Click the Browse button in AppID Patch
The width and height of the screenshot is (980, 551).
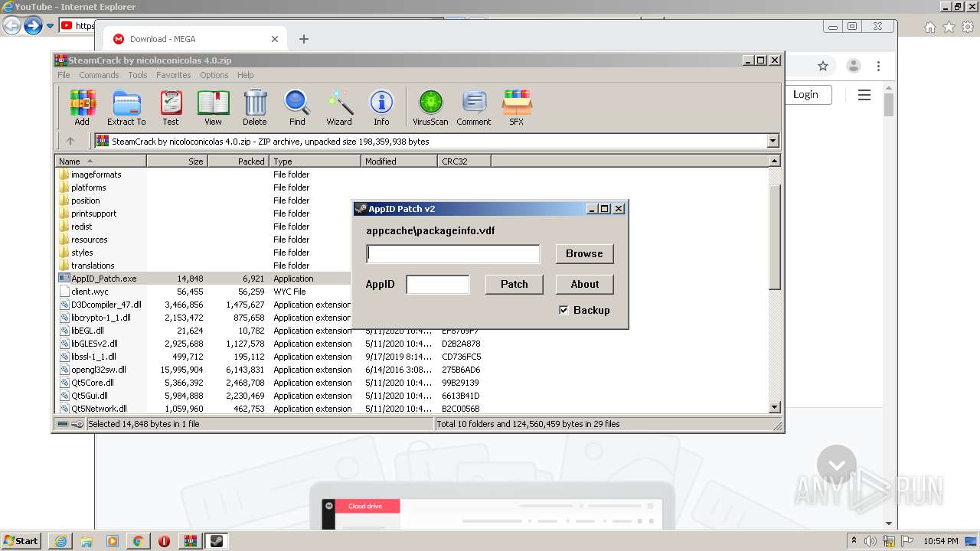[x=584, y=253]
